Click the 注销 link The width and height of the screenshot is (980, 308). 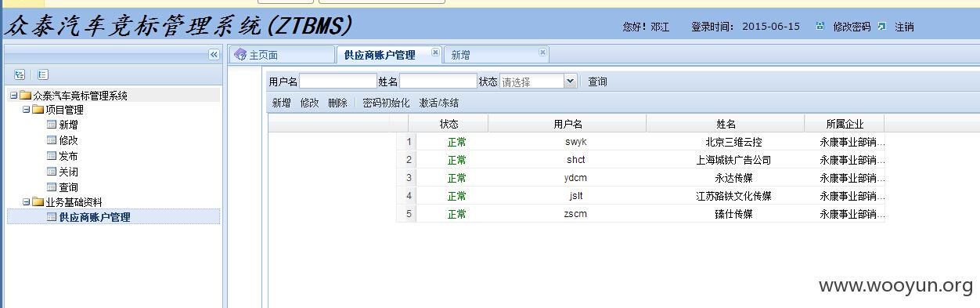[x=904, y=27]
